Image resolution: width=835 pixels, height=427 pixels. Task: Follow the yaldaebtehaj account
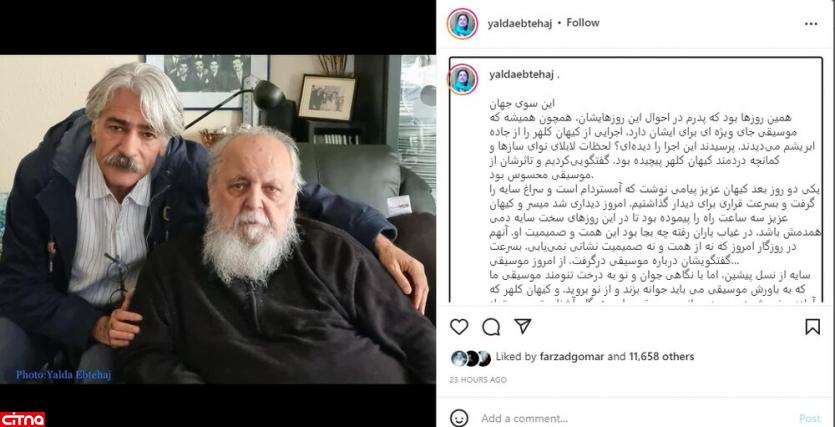click(583, 23)
